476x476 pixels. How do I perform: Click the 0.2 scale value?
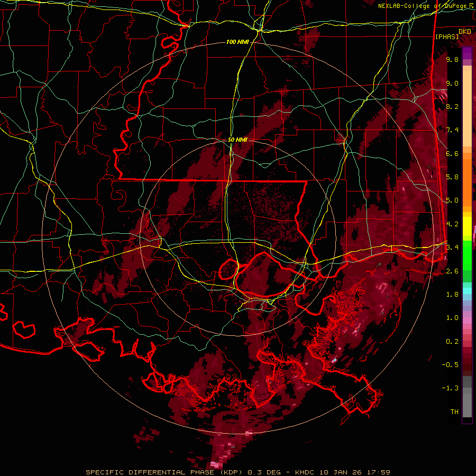(x=452, y=341)
